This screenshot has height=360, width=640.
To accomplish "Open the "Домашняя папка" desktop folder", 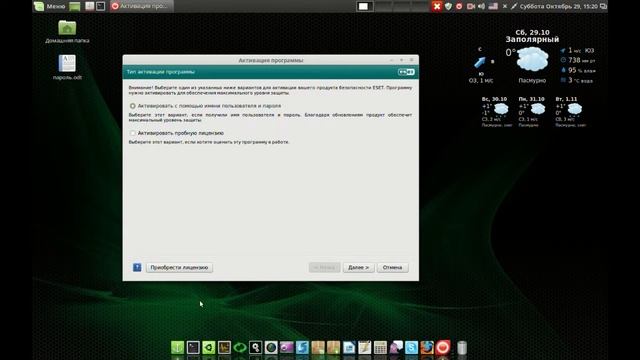I will click(x=67, y=31).
